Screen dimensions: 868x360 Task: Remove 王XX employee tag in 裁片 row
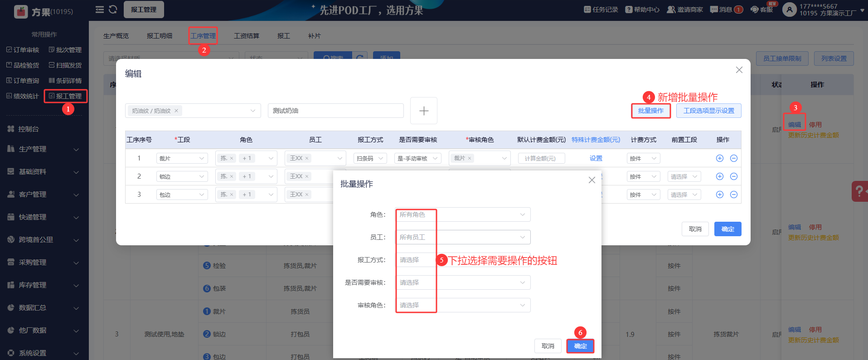pos(307,158)
